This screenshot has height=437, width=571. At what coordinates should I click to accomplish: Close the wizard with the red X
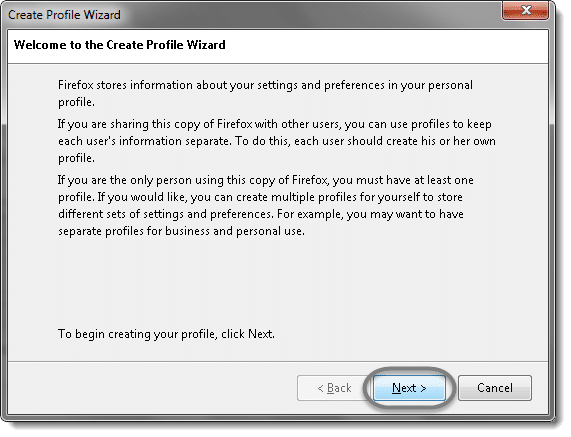coord(525,10)
